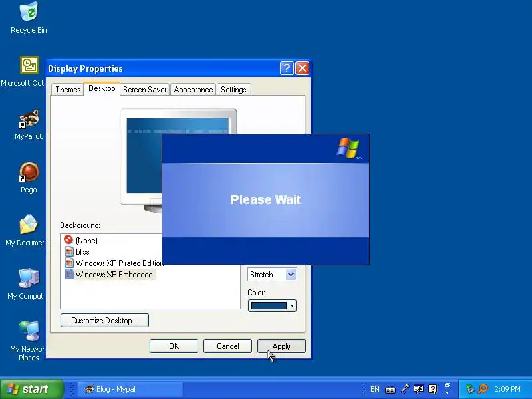
Task: Select (None) in Background list
Action: 86,241
